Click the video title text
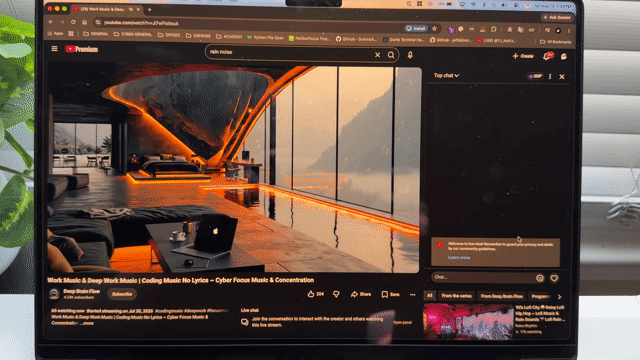 (180, 280)
